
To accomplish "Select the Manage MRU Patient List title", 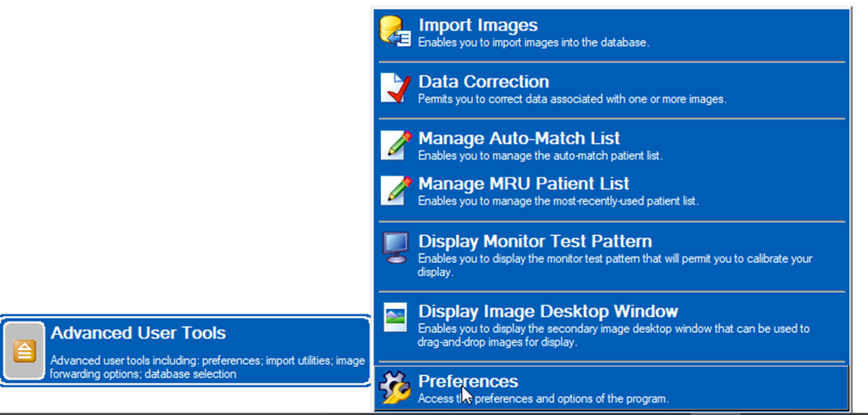I will [x=523, y=183].
